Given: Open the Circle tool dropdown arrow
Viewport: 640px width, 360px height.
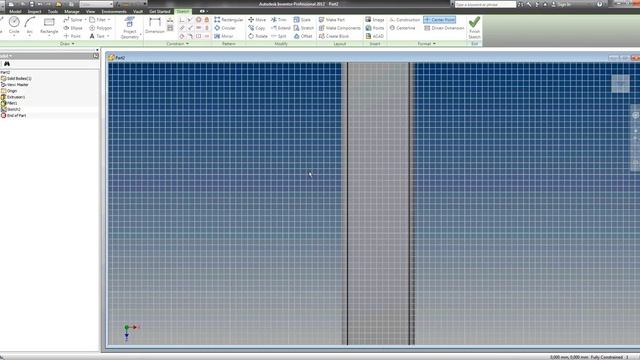Looking at the screenshot, I should point(14,36).
